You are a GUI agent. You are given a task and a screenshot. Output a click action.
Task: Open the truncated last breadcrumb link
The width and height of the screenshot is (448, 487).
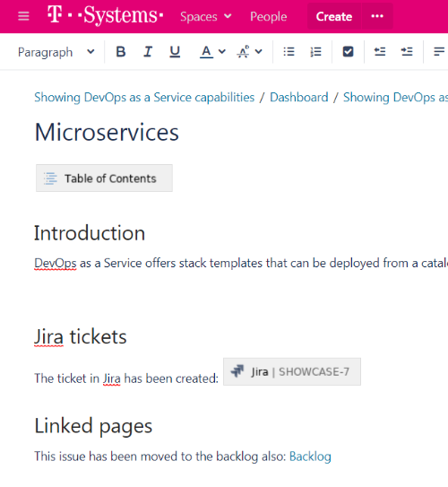[395, 98]
